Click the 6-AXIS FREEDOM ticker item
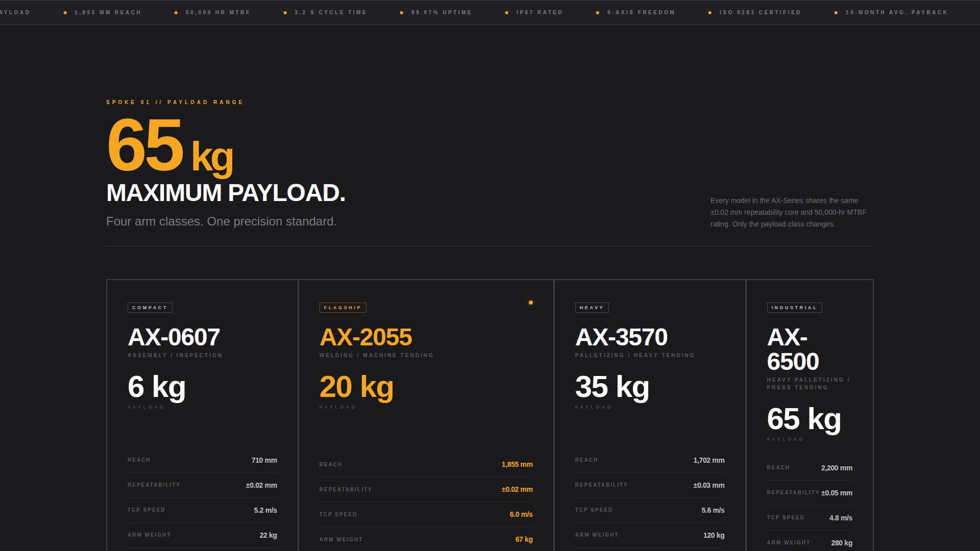980x551 pixels. click(641, 12)
